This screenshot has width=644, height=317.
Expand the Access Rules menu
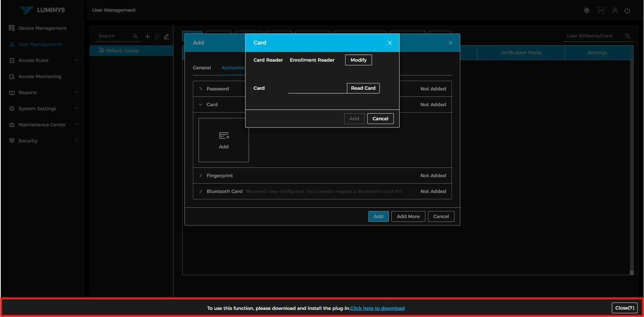click(x=43, y=60)
